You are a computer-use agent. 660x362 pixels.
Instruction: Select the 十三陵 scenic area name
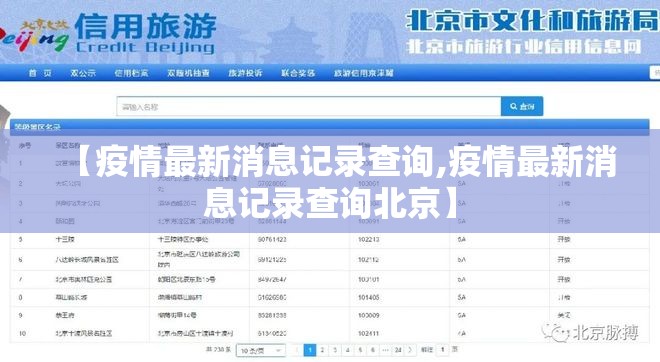click(65, 239)
